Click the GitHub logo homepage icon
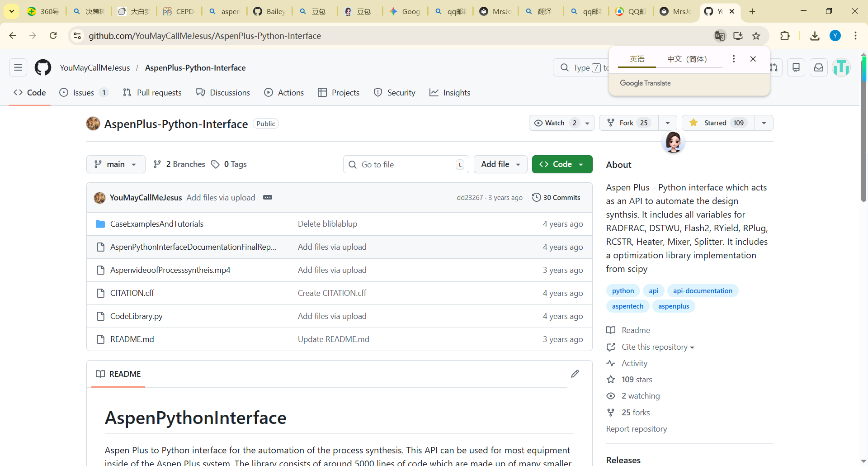The width and height of the screenshot is (868, 466). click(43, 68)
